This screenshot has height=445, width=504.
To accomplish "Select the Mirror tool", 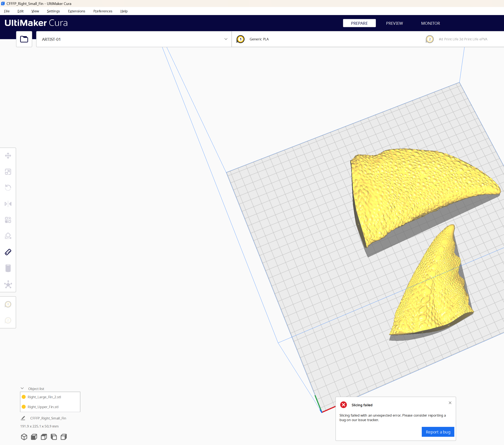I will pyautogui.click(x=8, y=204).
